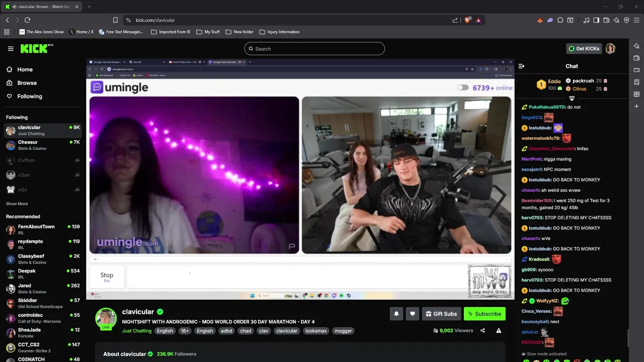This screenshot has height=362, width=644.
Task: Click the Get KICKs button
Action: coord(584,49)
